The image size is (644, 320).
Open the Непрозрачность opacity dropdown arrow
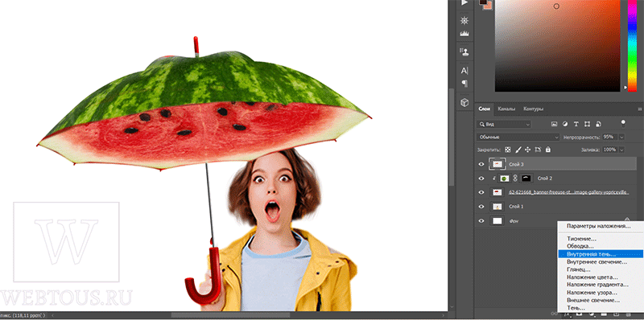621,137
